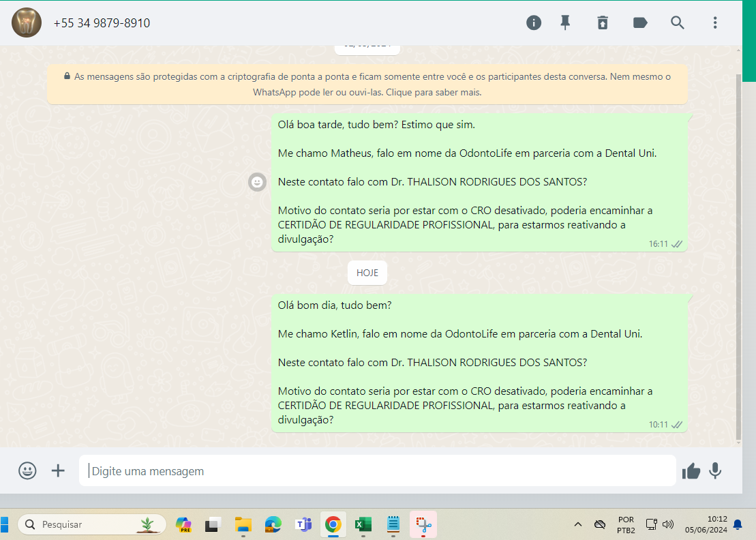
Task: Open the three-dot options menu
Action: (x=715, y=22)
